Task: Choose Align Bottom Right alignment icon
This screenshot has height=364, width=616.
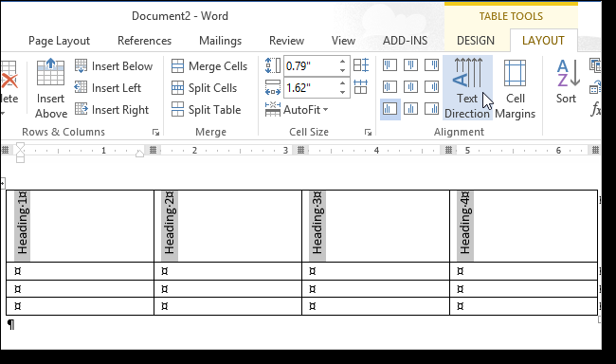Action: pos(431,109)
